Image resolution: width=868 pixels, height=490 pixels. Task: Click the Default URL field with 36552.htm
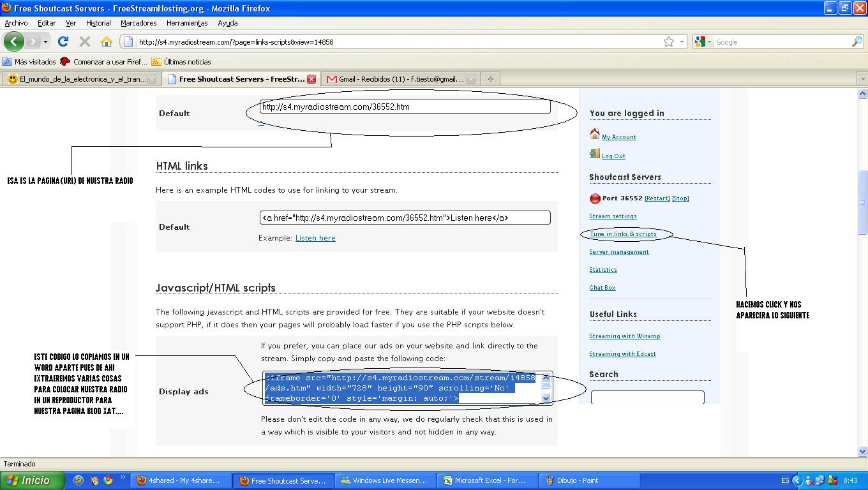[405, 107]
